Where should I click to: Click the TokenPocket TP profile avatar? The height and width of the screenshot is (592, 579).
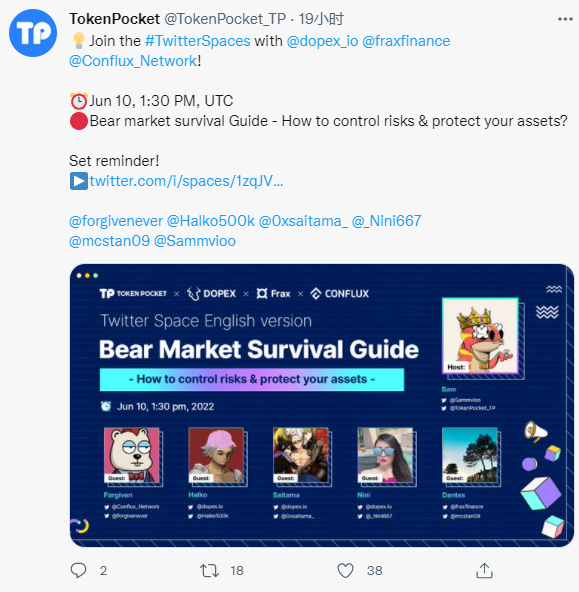coord(33,33)
